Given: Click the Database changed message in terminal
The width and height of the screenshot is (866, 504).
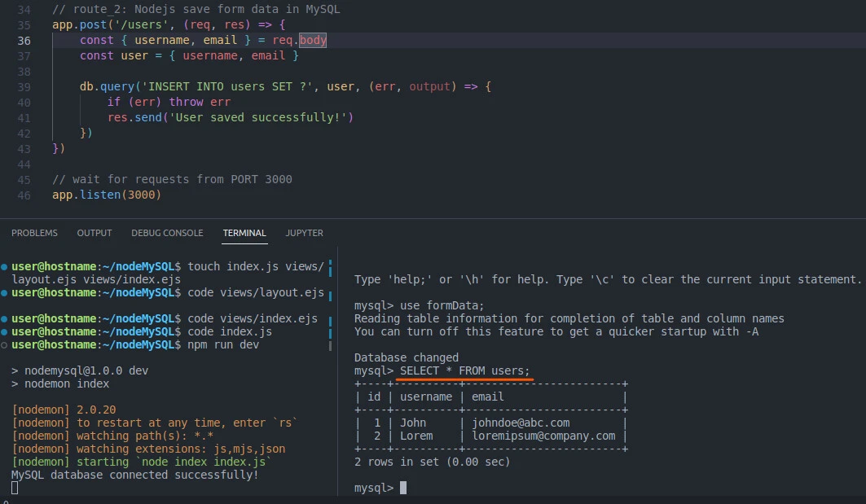Looking at the screenshot, I should click(406, 357).
